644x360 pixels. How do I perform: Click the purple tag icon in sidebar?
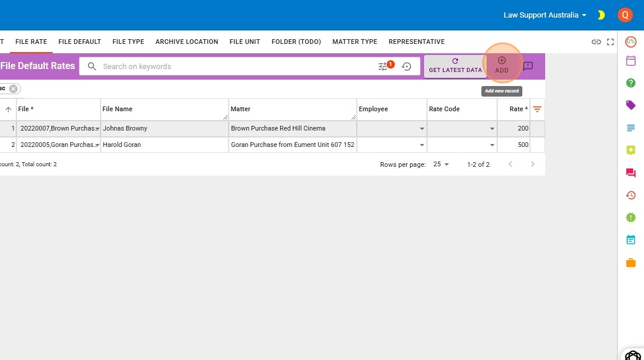tap(631, 105)
